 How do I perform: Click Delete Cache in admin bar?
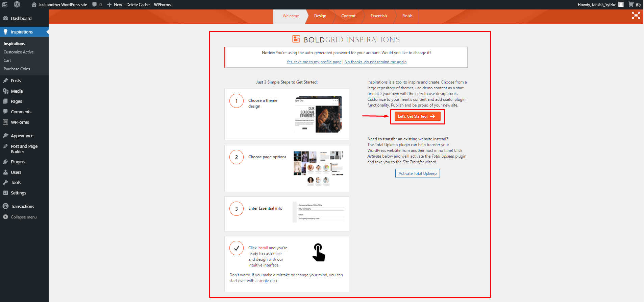(x=138, y=5)
